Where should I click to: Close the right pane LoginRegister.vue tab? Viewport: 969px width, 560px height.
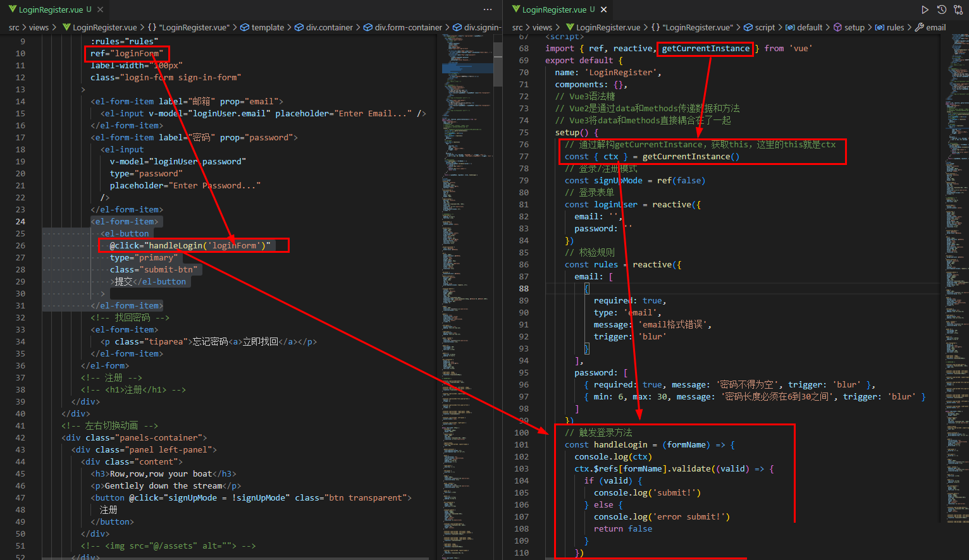(x=603, y=9)
